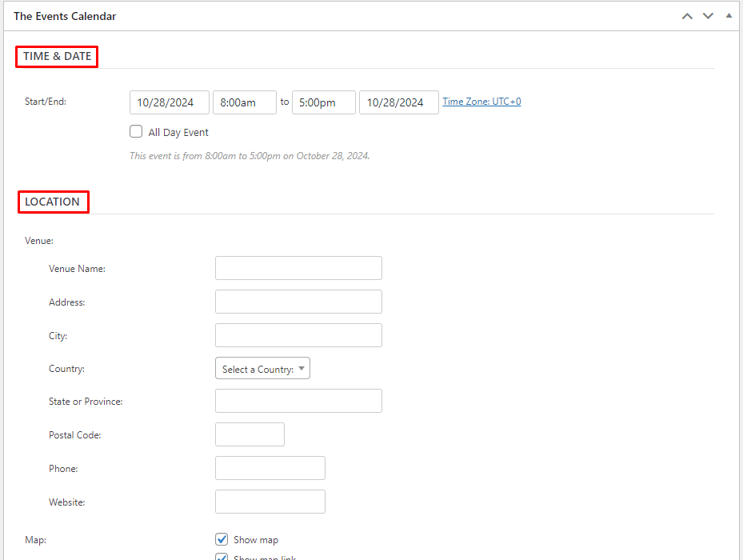
Task: Click the 5:00pm end time field
Action: 324,102
